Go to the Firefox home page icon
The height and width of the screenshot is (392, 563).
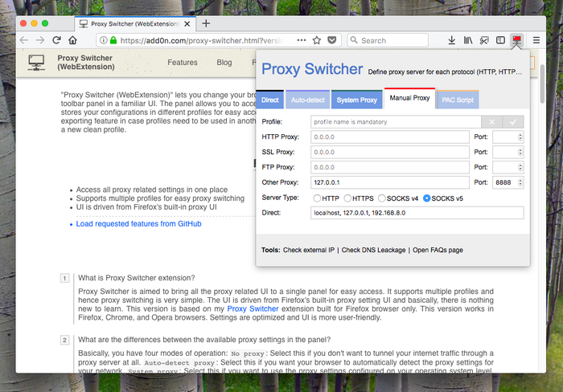[x=73, y=40]
